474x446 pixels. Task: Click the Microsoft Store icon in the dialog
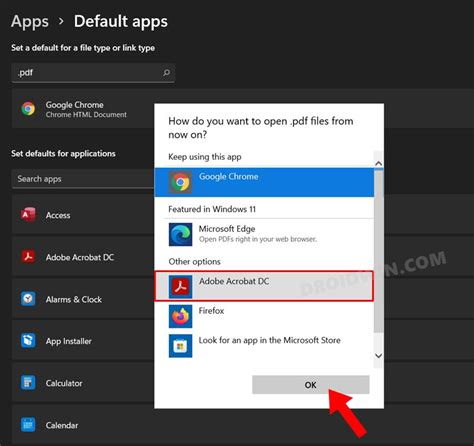tap(180, 346)
